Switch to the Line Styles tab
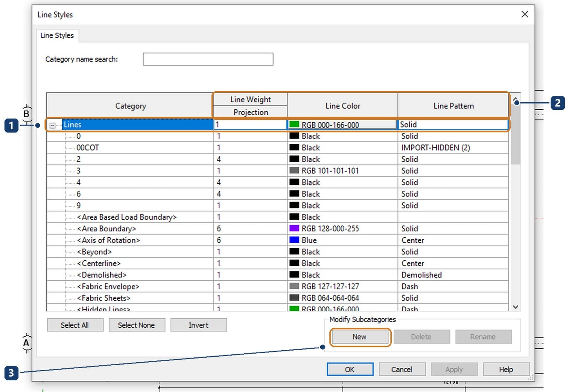Screen dimensions: 572x392 click(x=57, y=35)
